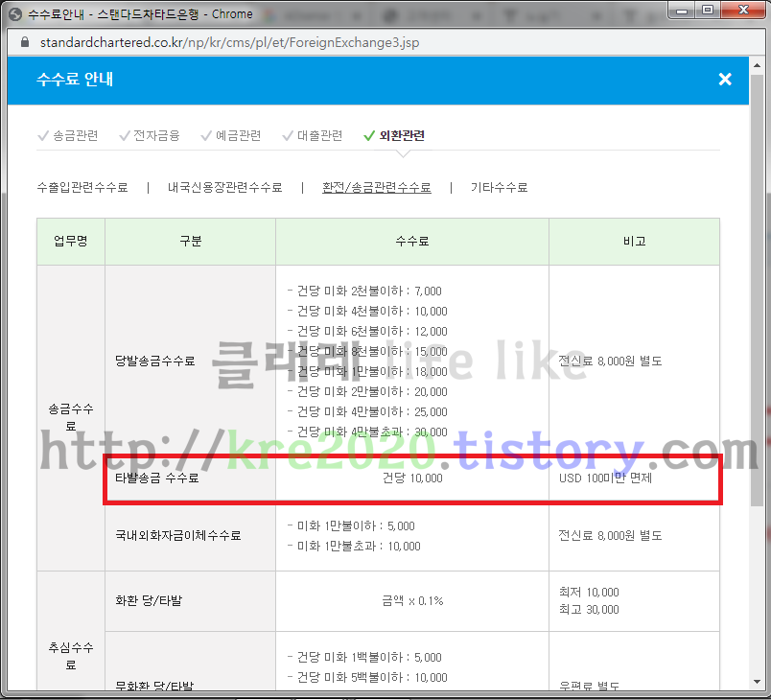The image size is (771, 700).
Task: Click the 기타수수료 link
Action: click(x=499, y=187)
